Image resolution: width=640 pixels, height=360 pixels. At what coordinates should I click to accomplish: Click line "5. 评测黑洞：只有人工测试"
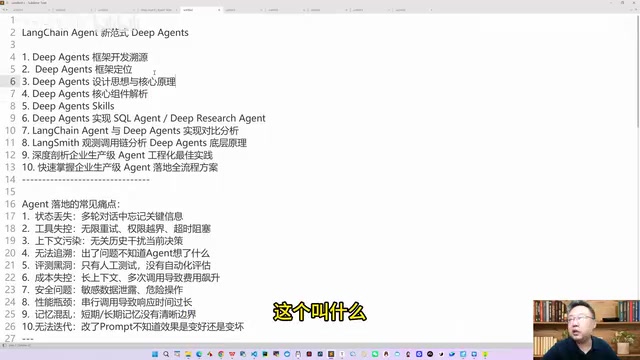(x=116, y=265)
